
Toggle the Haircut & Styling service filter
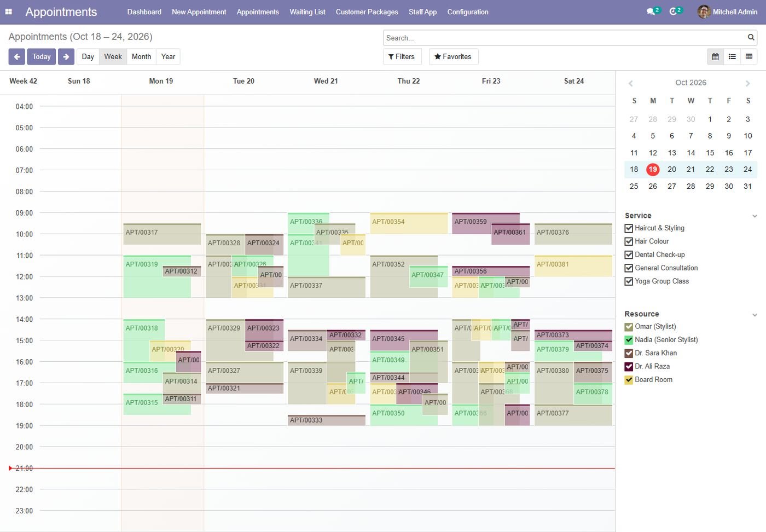(x=629, y=228)
